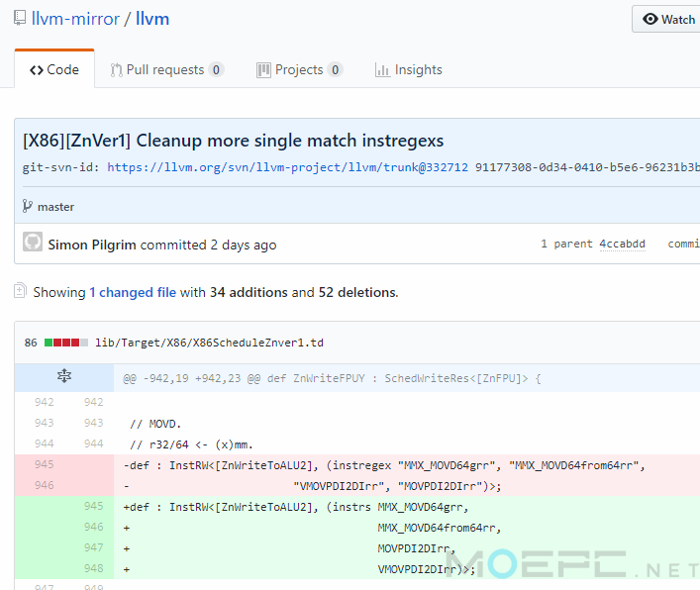Click the '86' changes count
Image resolution: width=700 pixels, height=590 pixels.
pyautogui.click(x=31, y=343)
